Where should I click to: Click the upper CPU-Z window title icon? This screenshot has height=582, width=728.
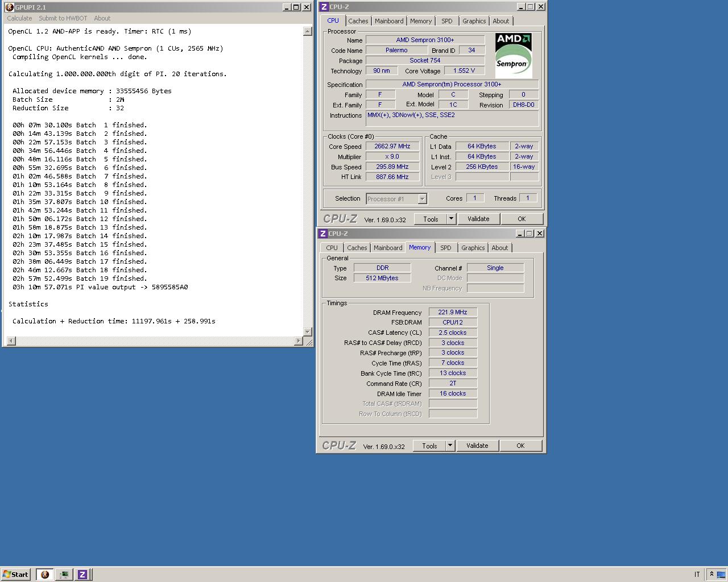coord(324,7)
